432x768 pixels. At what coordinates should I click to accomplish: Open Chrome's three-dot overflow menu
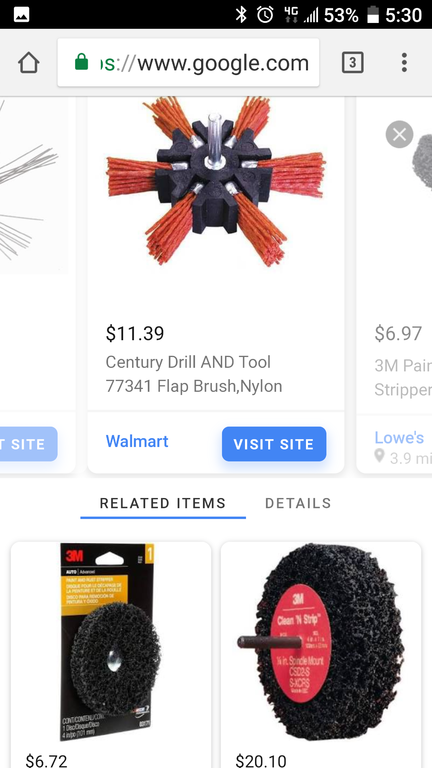click(x=404, y=63)
